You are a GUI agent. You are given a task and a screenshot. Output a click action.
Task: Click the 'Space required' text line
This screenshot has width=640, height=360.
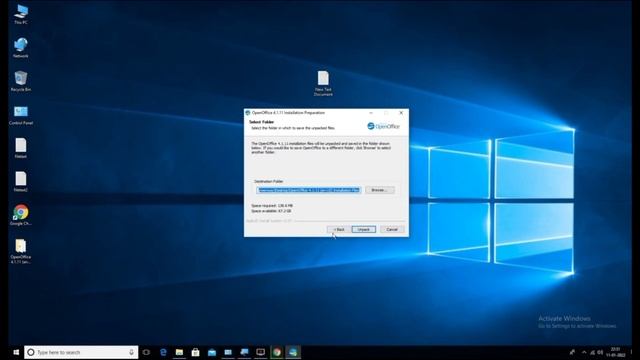272,206
